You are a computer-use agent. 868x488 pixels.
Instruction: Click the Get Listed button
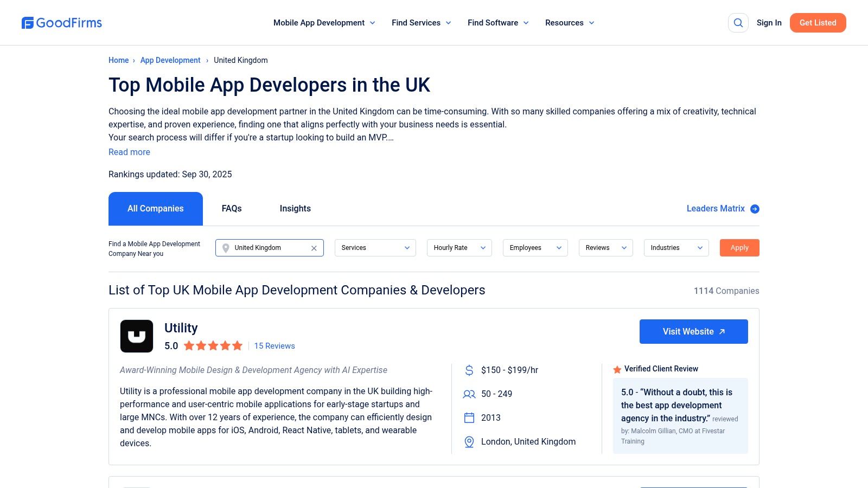(818, 23)
